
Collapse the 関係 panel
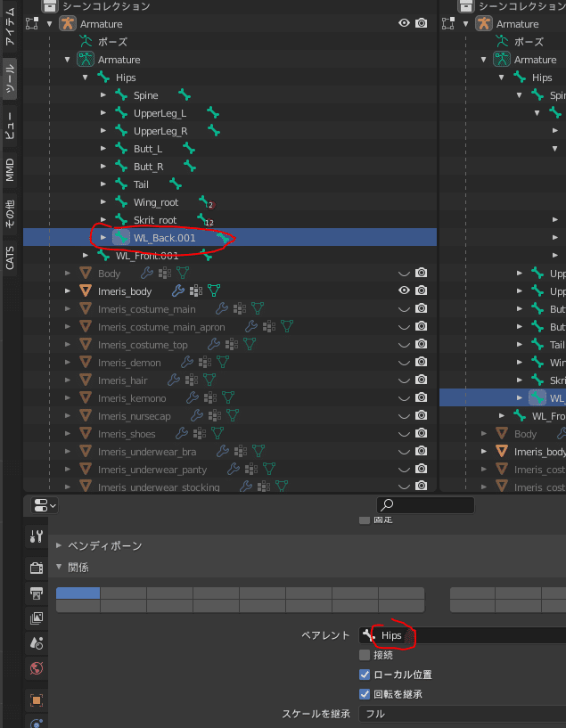click(x=59, y=568)
